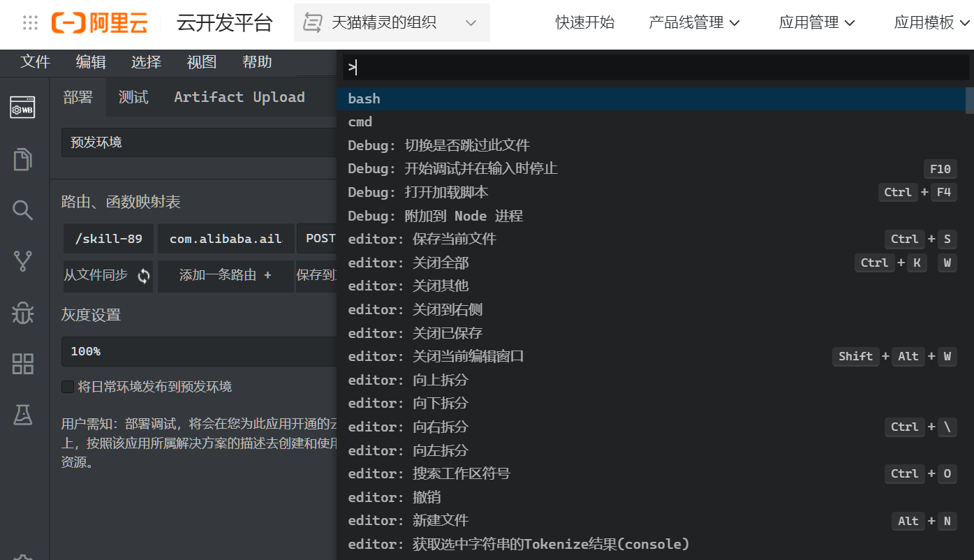
Task: Click 添加一条路由 + button
Action: click(226, 276)
